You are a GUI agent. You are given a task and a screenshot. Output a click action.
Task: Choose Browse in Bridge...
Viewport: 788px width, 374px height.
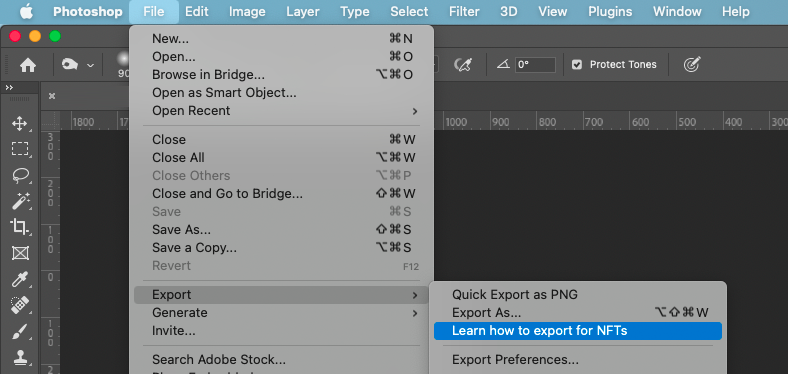click(x=281, y=75)
